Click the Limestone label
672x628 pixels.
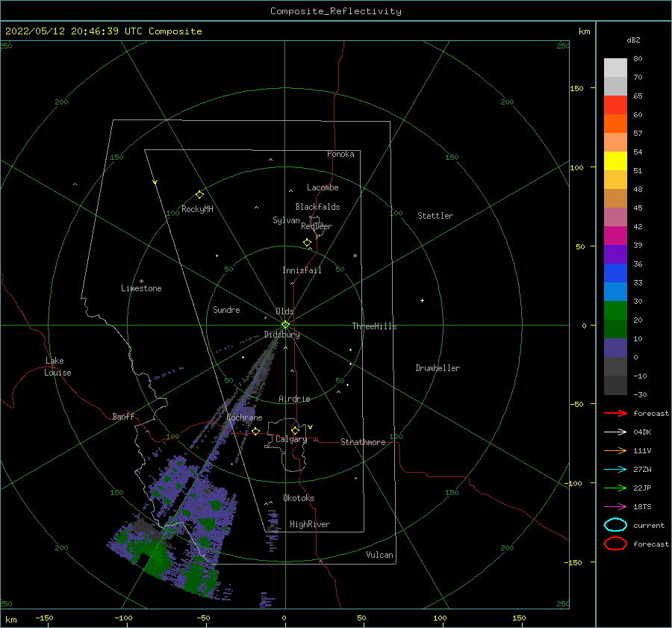141,288
